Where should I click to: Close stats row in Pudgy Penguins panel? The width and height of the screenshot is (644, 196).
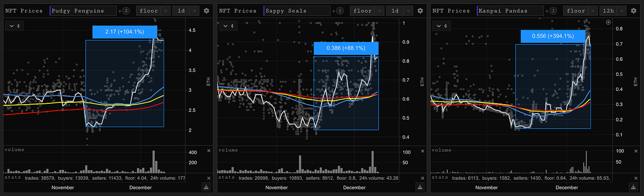click(x=209, y=178)
